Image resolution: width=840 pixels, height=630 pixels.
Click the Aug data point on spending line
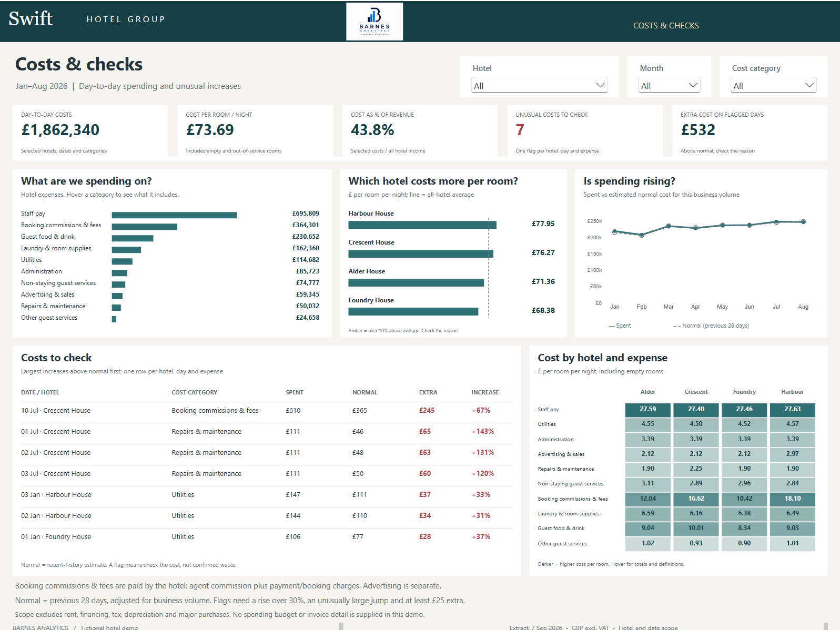coord(803,222)
